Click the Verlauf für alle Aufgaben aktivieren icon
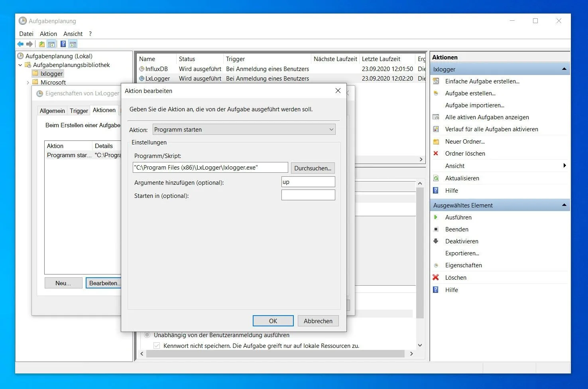 click(436, 129)
